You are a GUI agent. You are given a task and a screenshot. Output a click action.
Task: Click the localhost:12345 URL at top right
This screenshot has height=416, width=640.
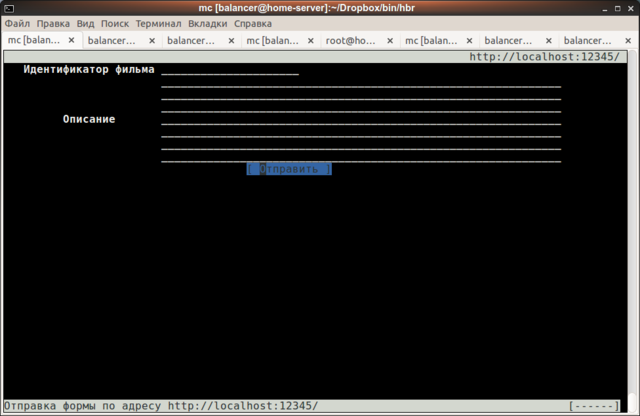click(550, 57)
